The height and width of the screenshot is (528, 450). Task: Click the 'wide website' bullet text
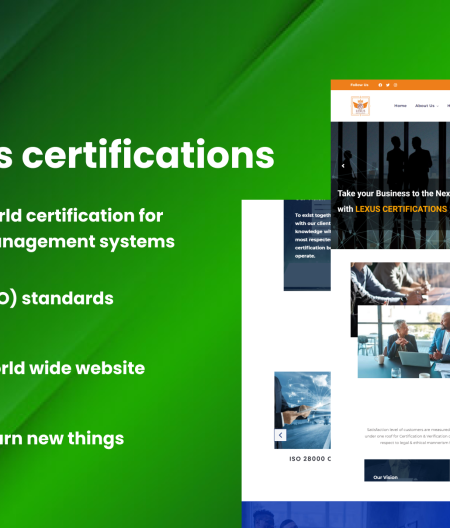pyautogui.click(x=87, y=368)
